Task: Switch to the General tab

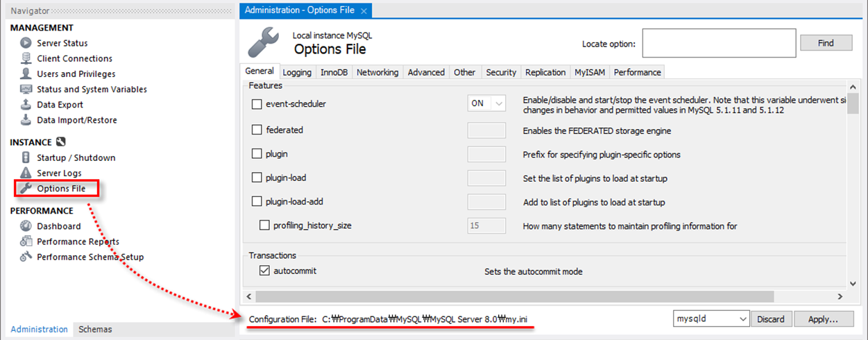Action: (x=259, y=71)
